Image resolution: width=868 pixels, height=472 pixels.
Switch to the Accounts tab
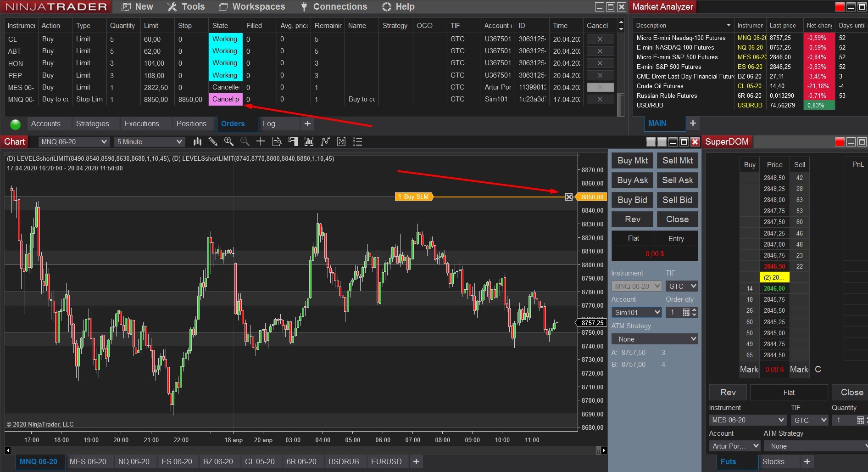click(46, 124)
